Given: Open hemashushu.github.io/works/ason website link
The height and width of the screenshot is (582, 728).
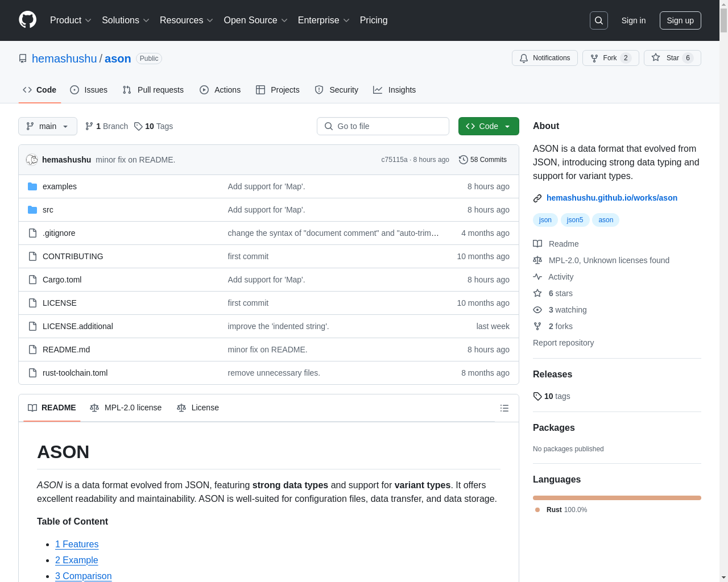Looking at the screenshot, I should point(612,198).
